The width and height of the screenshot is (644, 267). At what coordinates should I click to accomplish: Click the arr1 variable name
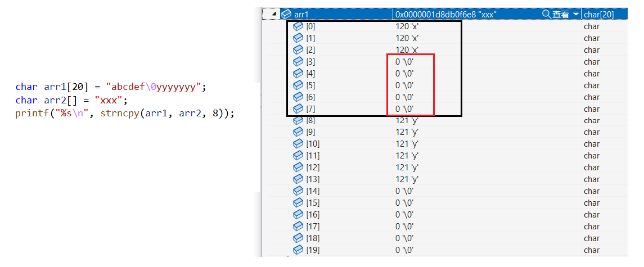pyautogui.click(x=301, y=15)
